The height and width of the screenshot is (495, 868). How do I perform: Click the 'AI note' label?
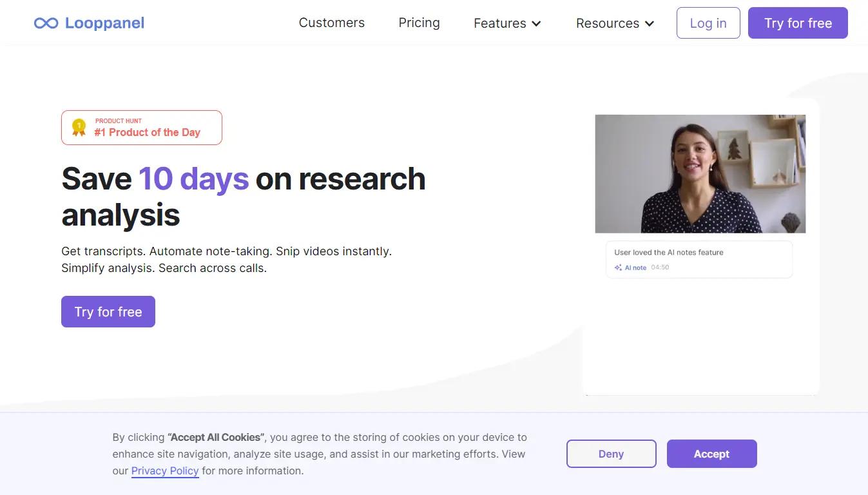[635, 267]
